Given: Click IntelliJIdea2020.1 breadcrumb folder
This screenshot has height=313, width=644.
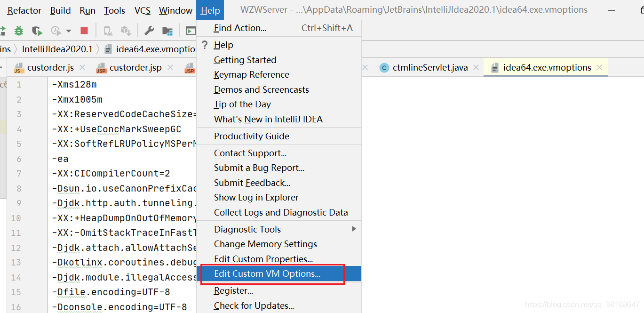Looking at the screenshot, I should pos(57,49).
